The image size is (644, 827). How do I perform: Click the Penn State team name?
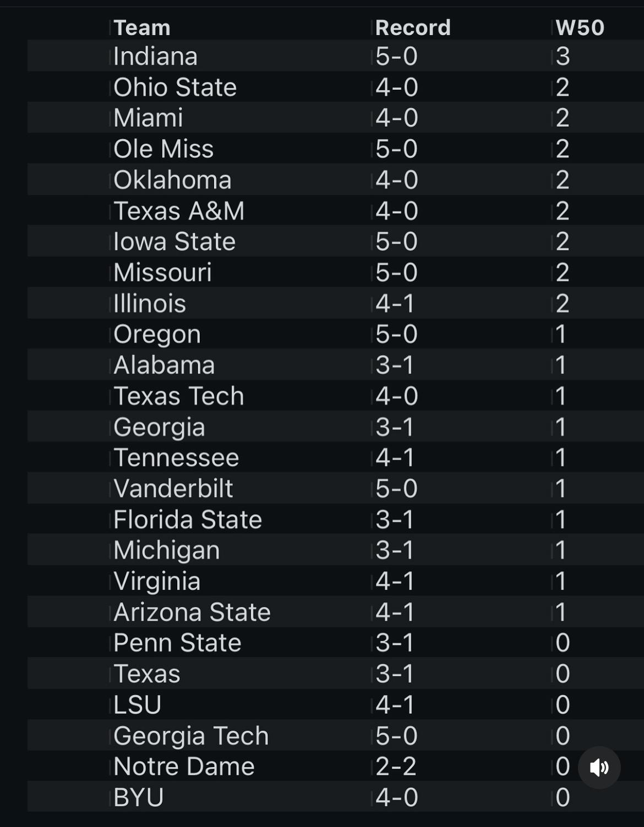point(177,643)
